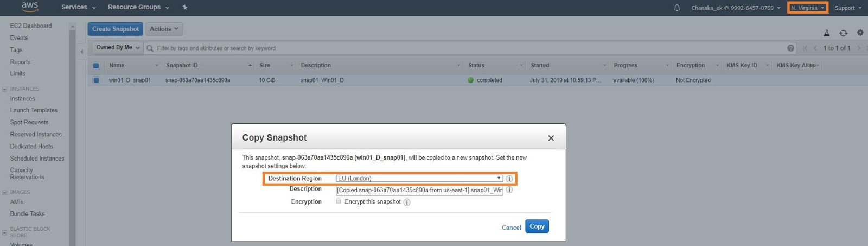868x246 pixels.
Task: Click the snapshot Description text field
Action: [419, 190]
